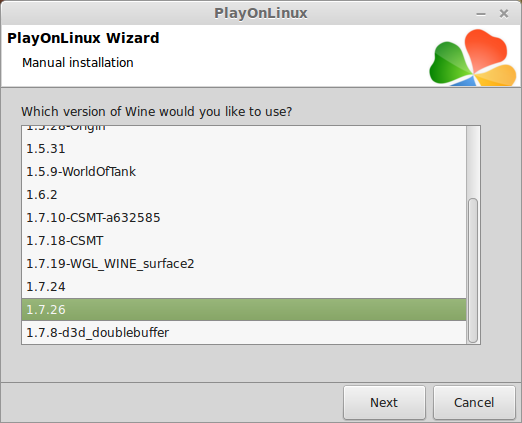
Task: Click the partially visible 1.5.28-Origin entry
Action: (244, 131)
